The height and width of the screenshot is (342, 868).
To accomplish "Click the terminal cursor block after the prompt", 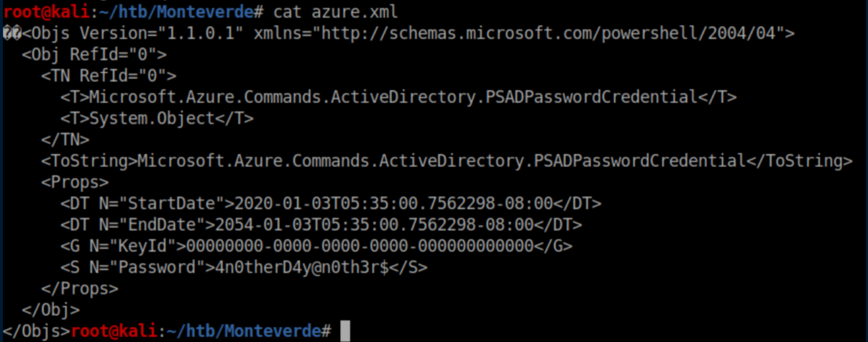I will 345,330.
